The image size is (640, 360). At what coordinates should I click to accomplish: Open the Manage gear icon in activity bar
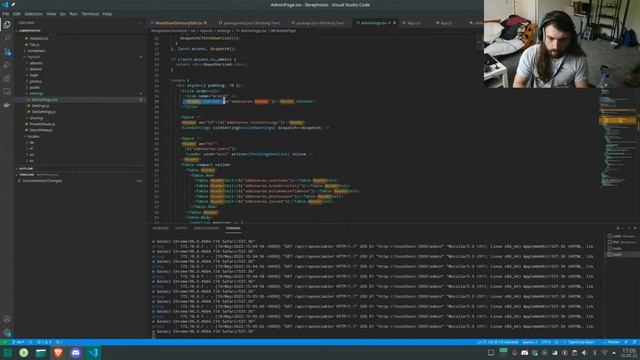[7, 333]
